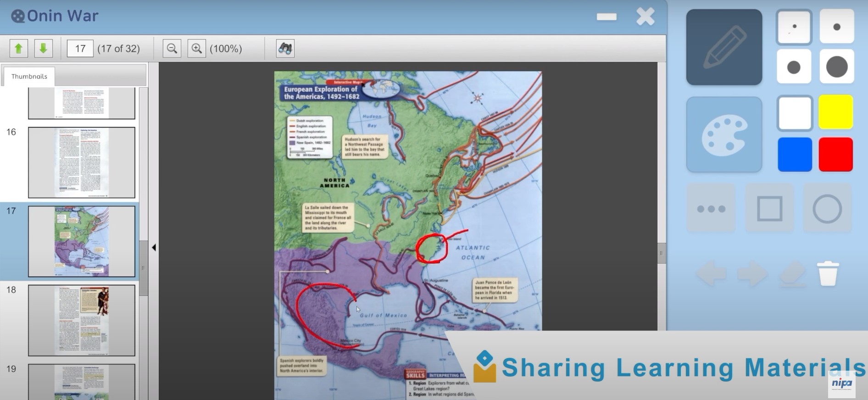868x400 pixels.
Task: Redo with the right arrow icon
Action: pyautogui.click(x=752, y=274)
